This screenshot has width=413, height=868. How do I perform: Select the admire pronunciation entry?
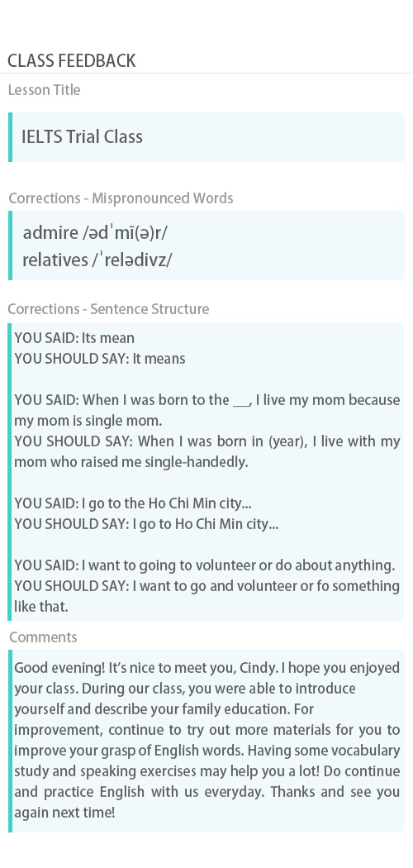click(x=94, y=232)
